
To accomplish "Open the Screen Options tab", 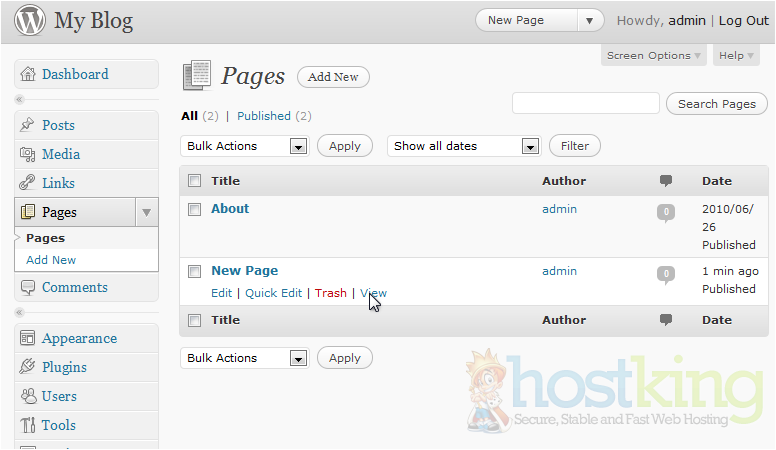I will (x=654, y=56).
